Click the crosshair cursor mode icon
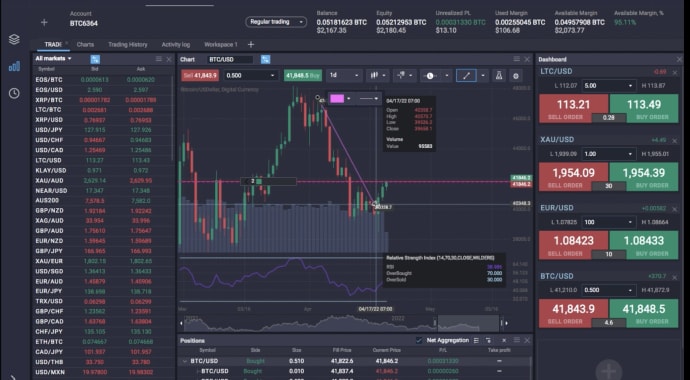Screen dimensions: 690x380 (400, 76)
